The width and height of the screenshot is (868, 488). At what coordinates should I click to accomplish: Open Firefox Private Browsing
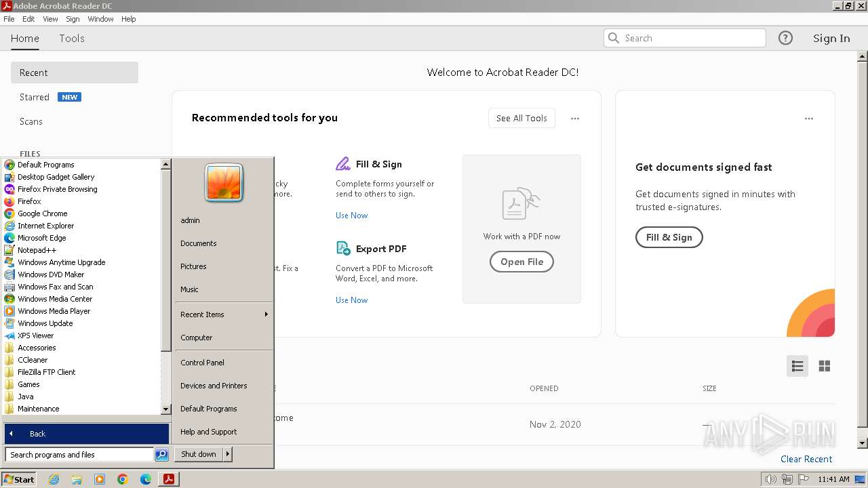coord(57,189)
